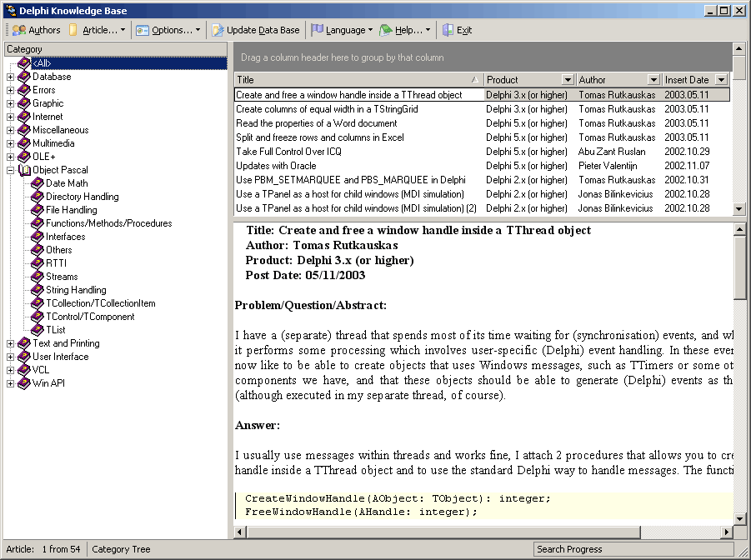Select the Others subcategory

pos(59,250)
